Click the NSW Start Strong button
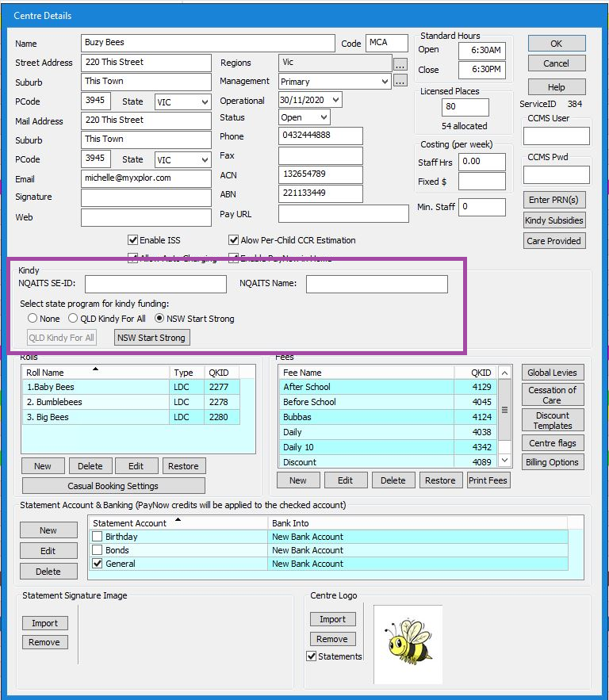The height and width of the screenshot is (700, 609). [x=151, y=338]
